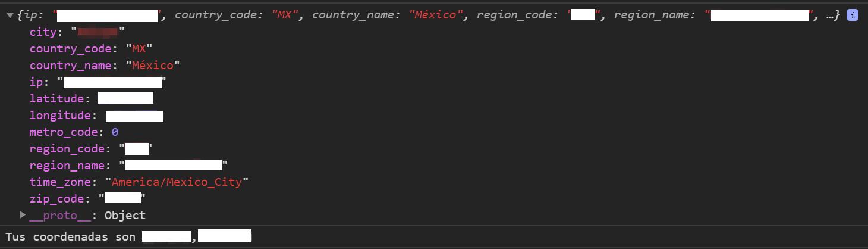
Task: Select the country_name "México" value
Action: (153, 65)
